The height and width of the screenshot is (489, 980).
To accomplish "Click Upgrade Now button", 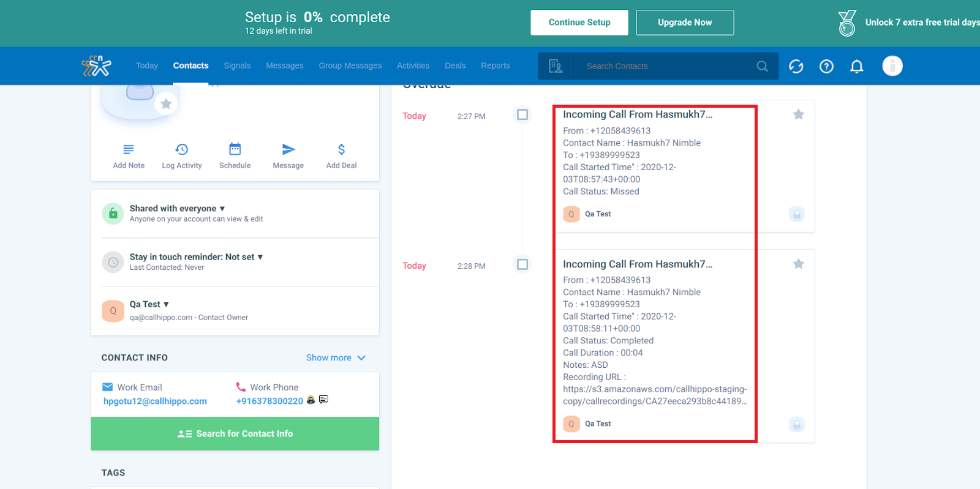I will pos(685,23).
